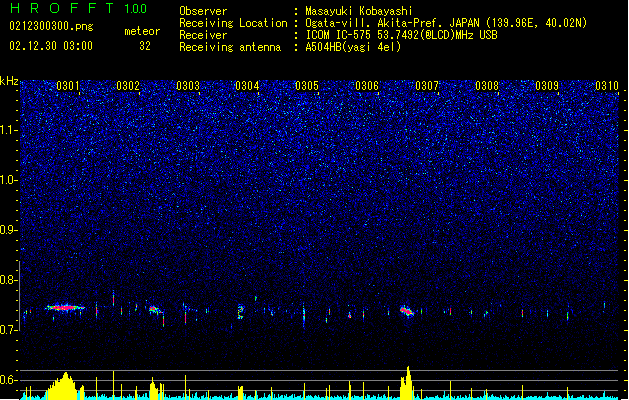Click the 0309 time marker
Viewport: 629px width, 400px height.
pyautogui.click(x=547, y=85)
